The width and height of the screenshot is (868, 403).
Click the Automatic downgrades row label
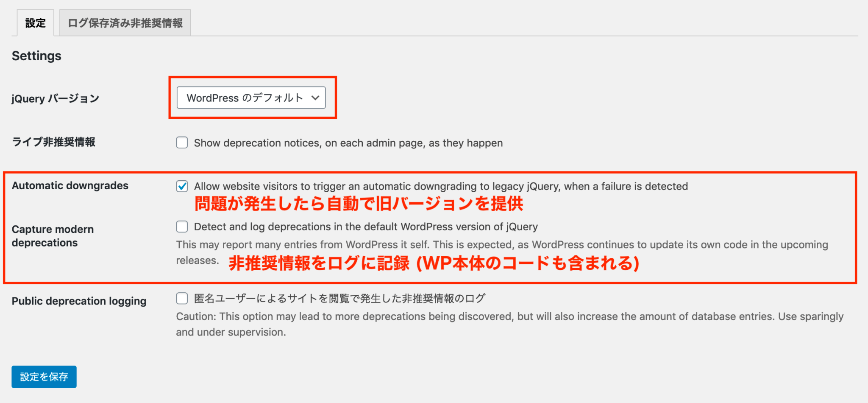pos(70,185)
